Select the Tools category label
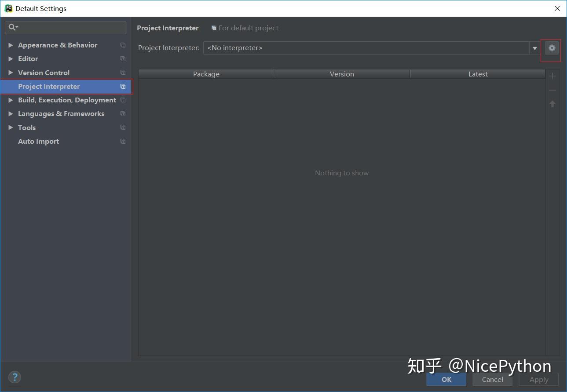This screenshot has height=392, width=567. pos(27,127)
